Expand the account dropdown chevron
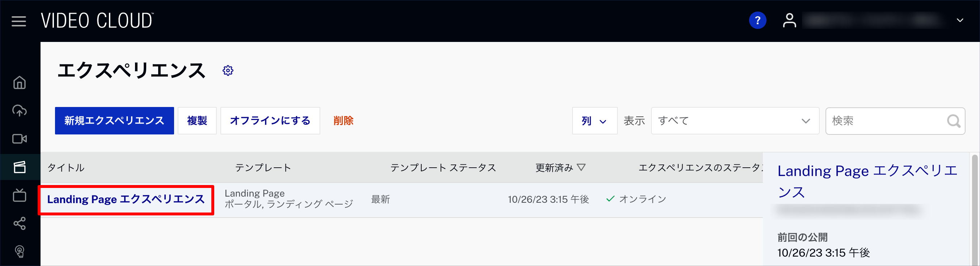Image resolution: width=980 pixels, height=266 pixels. (960, 20)
